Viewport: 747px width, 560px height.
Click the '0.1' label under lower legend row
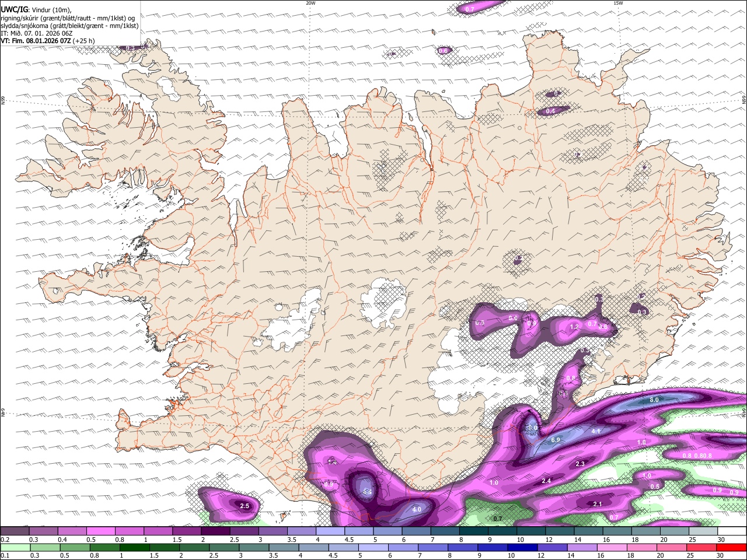(5, 556)
